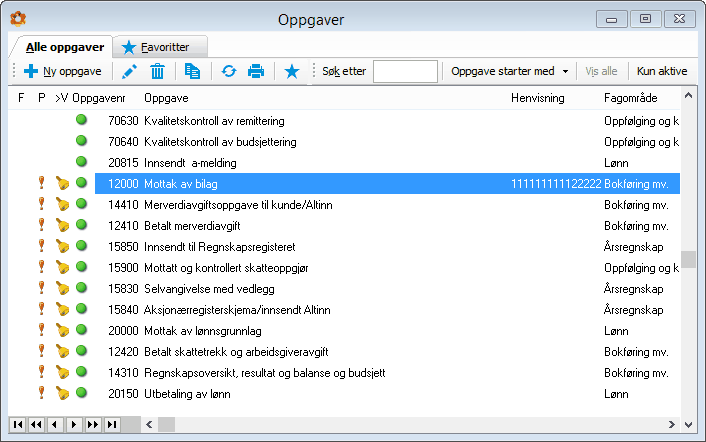Go to next page navigation button

click(93, 424)
